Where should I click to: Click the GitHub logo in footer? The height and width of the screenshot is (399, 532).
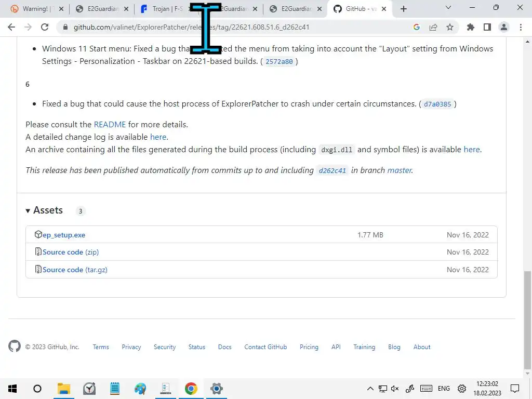(15, 347)
